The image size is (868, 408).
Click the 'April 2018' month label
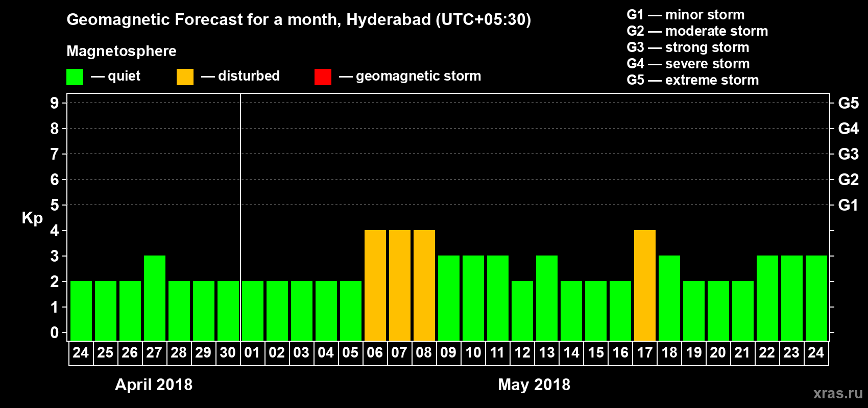pos(154,385)
